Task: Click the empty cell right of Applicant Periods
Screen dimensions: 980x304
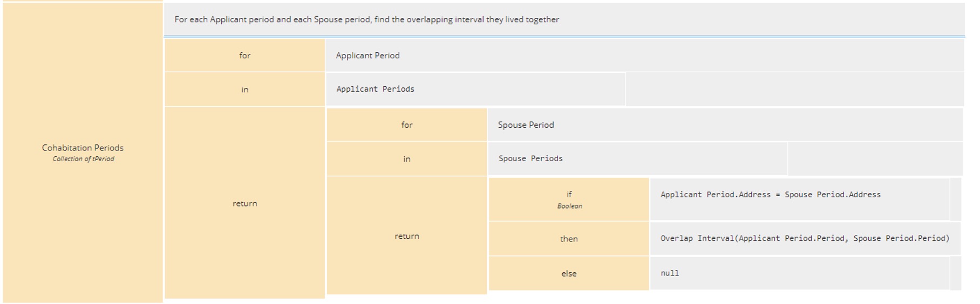Action: point(794,89)
